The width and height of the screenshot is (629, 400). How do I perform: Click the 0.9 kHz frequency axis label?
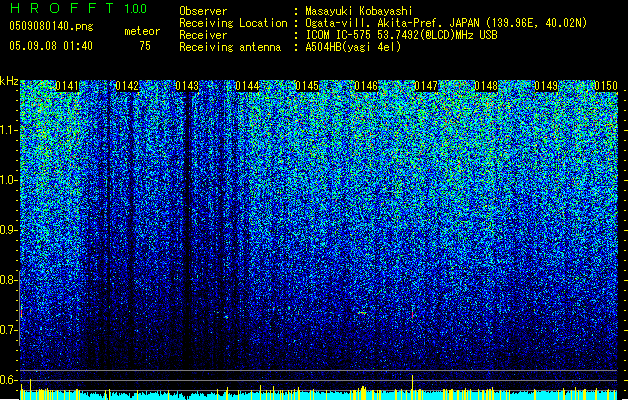point(9,230)
